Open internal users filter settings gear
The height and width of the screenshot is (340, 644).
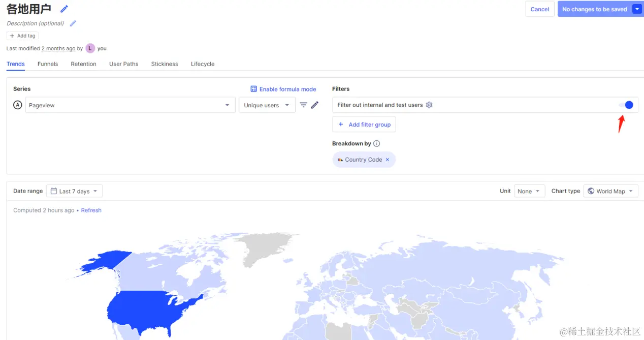click(x=429, y=105)
